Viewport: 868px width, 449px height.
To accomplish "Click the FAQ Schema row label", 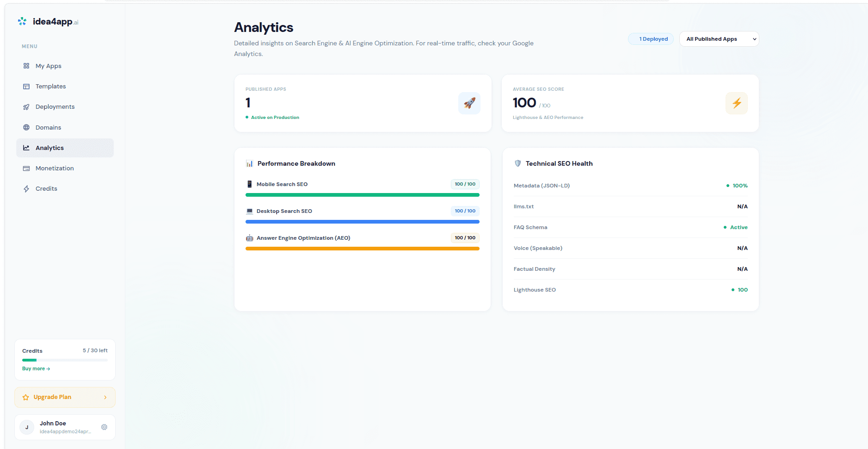I will pos(530,227).
